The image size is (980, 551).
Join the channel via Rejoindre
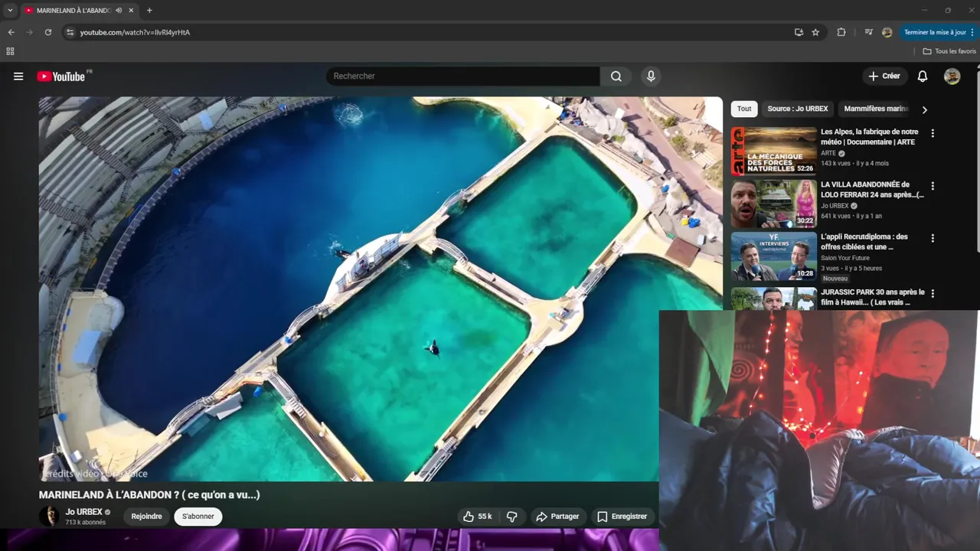tap(146, 517)
